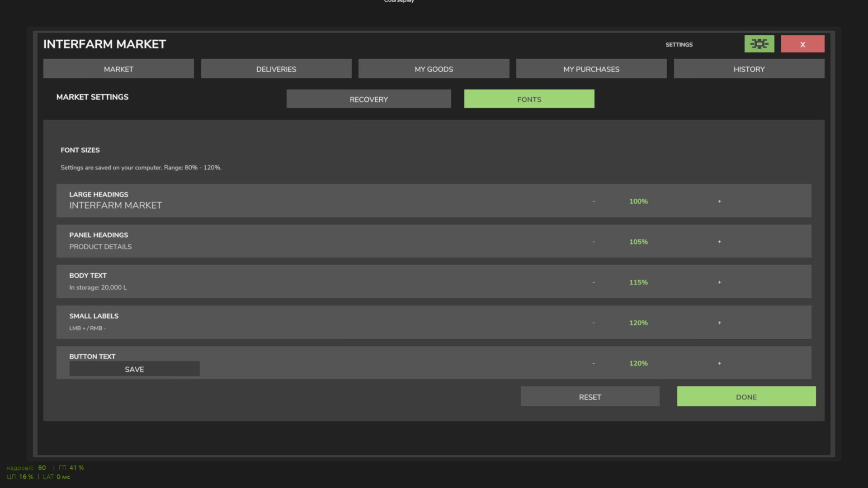Click the CPU 16% overlay reading
Screen dimensions: 868x488
(20, 477)
